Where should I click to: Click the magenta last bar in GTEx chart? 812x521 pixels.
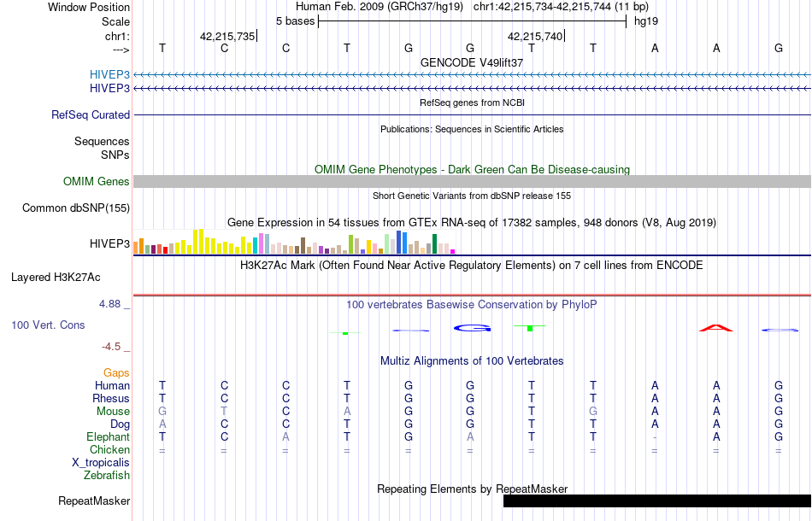click(453, 251)
